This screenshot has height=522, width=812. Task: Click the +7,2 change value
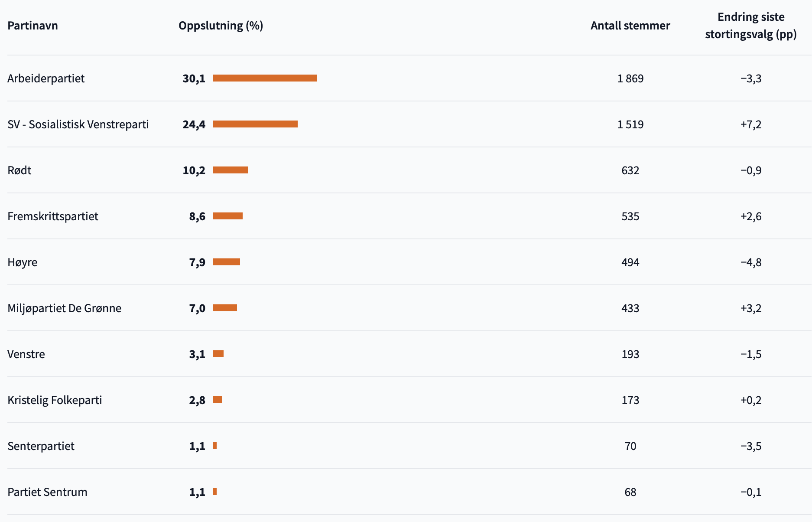[751, 124]
